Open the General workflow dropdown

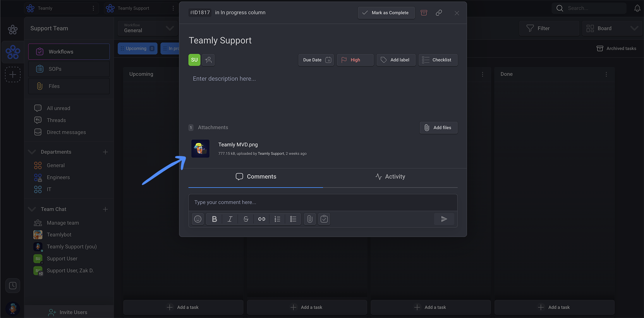148,28
